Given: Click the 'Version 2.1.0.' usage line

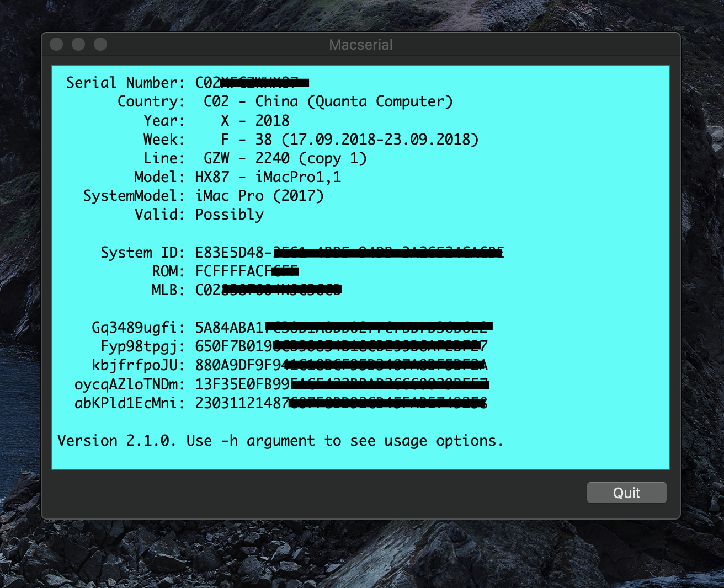Looking at the screenshot, I should click(280, 441).
